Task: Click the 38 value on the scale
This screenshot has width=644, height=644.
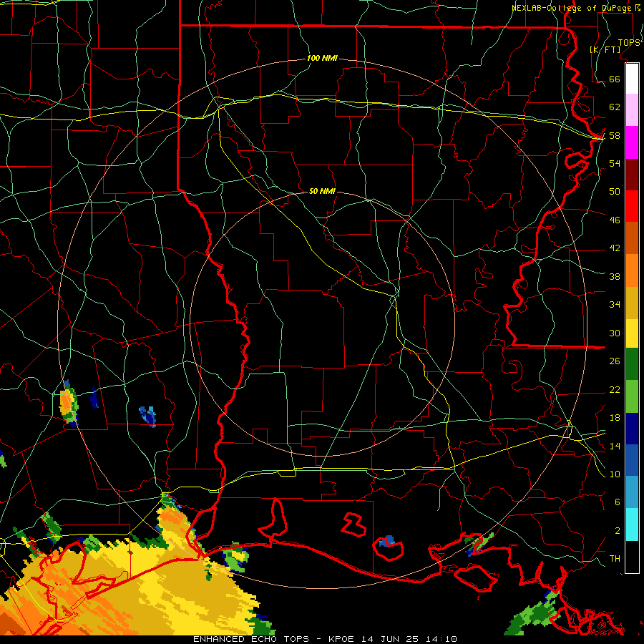Action: pos(615,276)
